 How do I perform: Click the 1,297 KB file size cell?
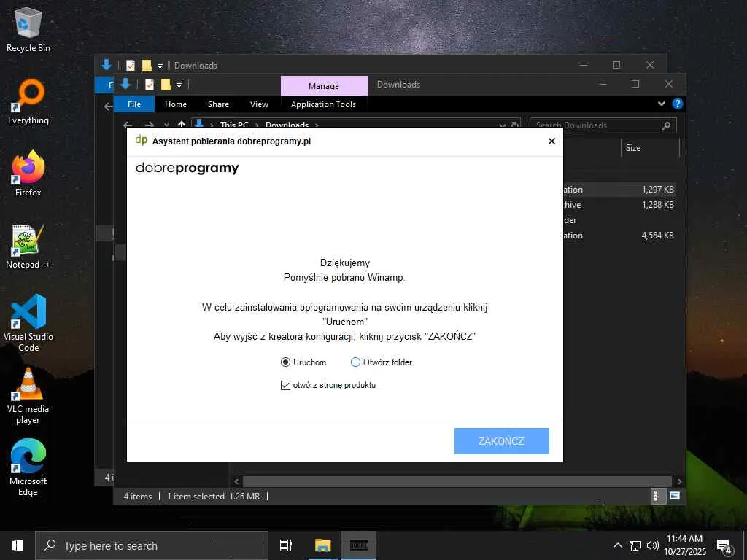tap(657, 190)
